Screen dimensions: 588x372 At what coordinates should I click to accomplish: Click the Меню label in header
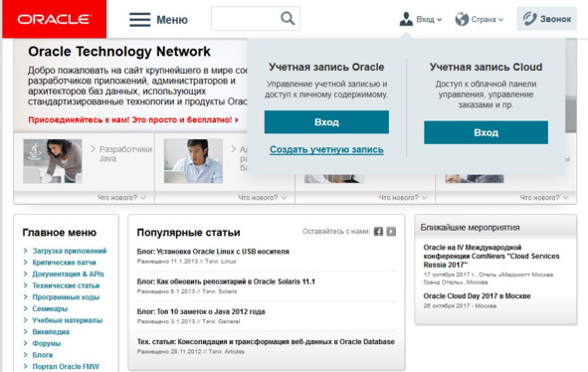tap(172, 20)
